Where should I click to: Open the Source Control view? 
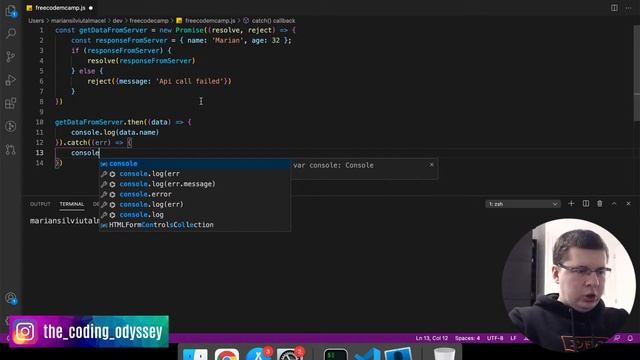(11, 56)
